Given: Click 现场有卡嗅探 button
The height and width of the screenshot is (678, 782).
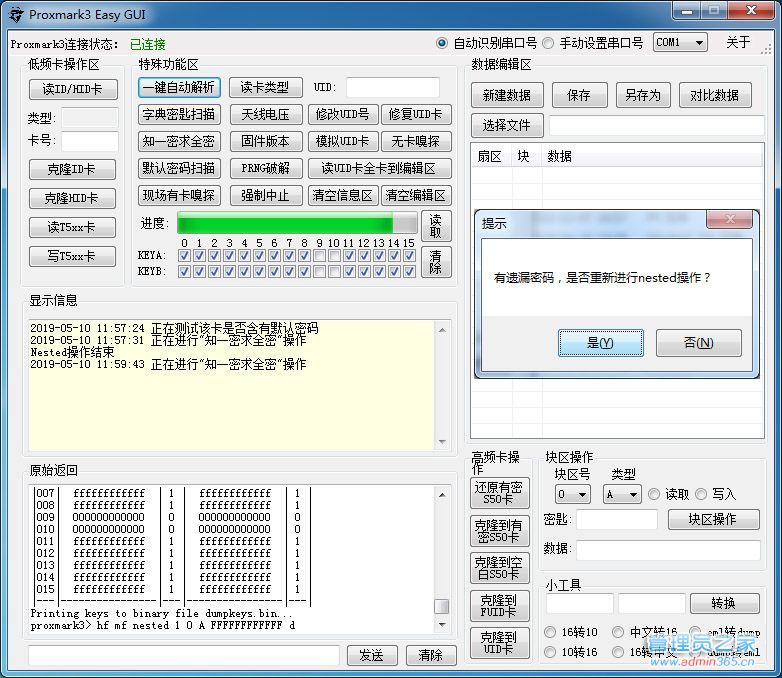Looking at the screenshot, I should pyautogui.click(x=179, y=196).
